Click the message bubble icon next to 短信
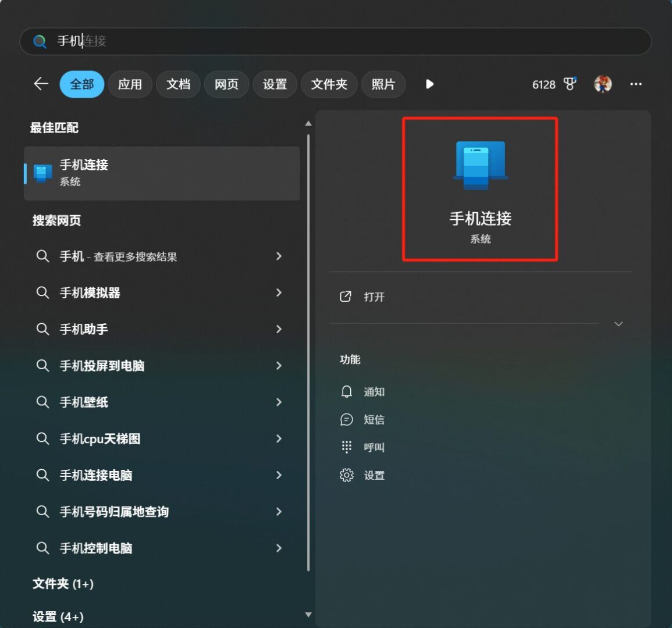 point(346,419)
